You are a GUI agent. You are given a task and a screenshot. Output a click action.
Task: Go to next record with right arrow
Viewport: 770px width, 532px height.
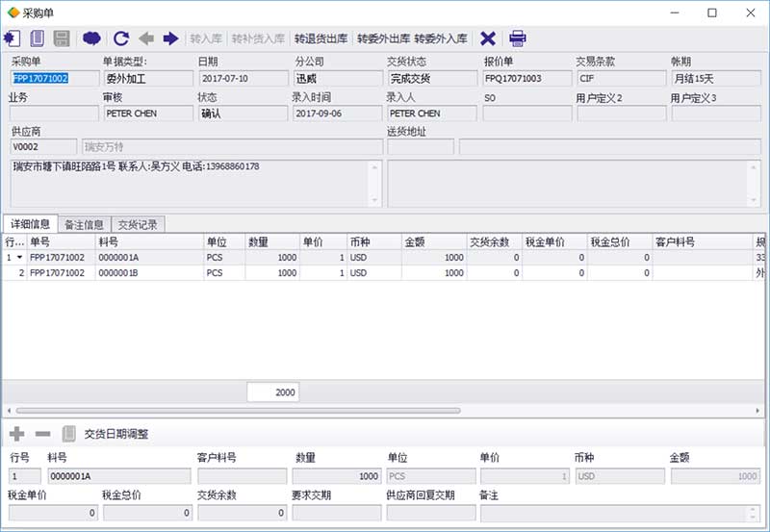[x=170, y=38]
